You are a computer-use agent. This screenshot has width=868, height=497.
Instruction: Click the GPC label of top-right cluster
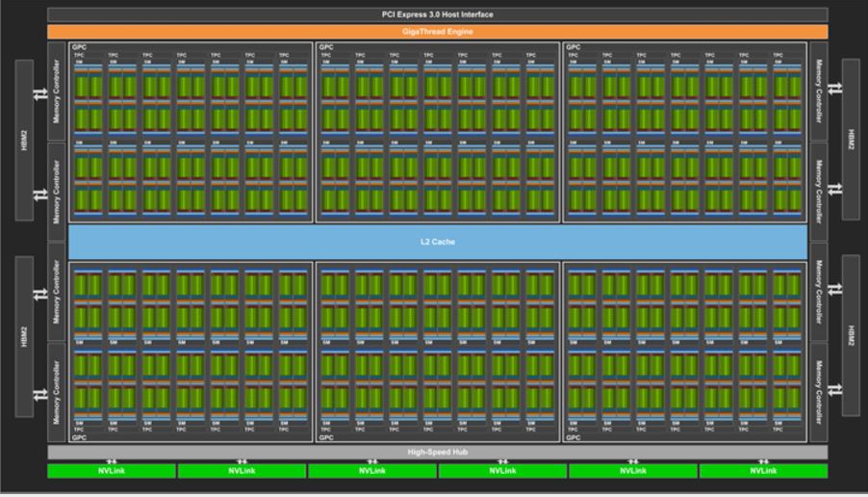(x=573, y=47)
